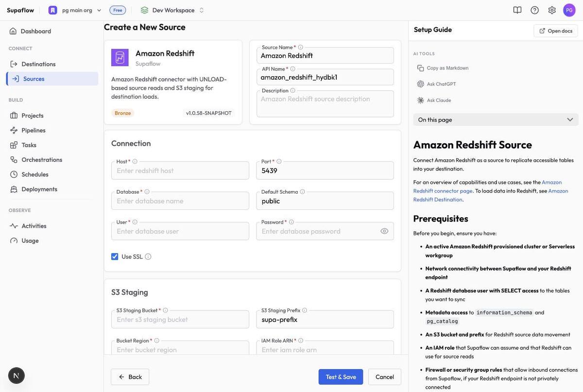Click the help question mark icon

(534, 10)
